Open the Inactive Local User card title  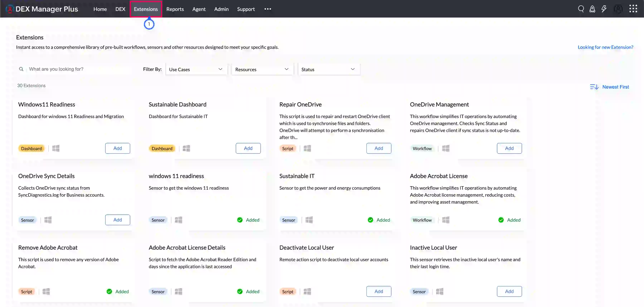(433, 247)
